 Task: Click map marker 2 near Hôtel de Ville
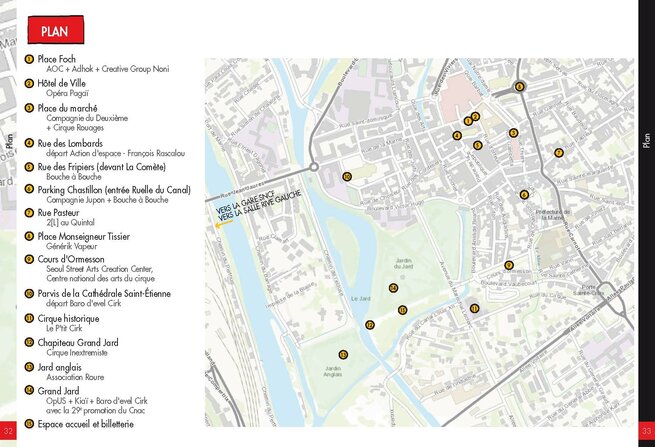coord(475,117)
